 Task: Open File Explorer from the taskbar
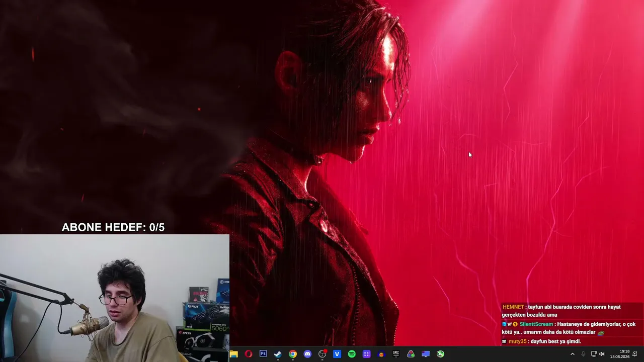[233, 354]
